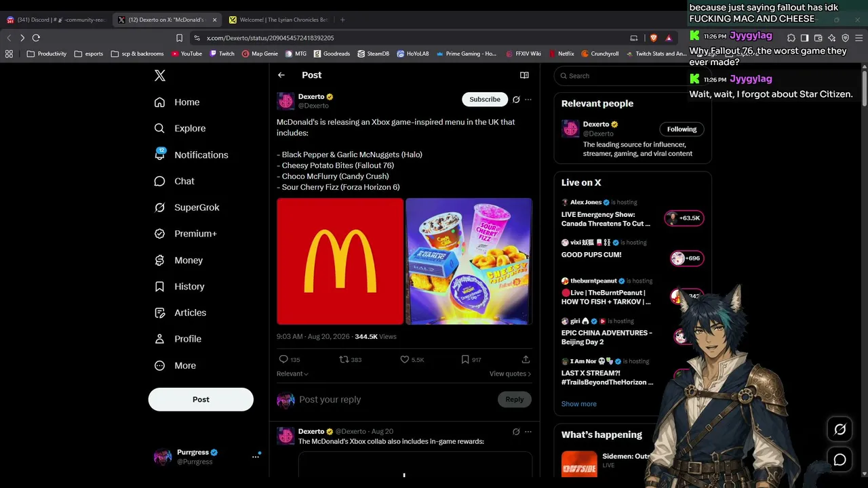Open the McDonald's logo image
This screenshot has height=488, width=868.
coord(340,262)
